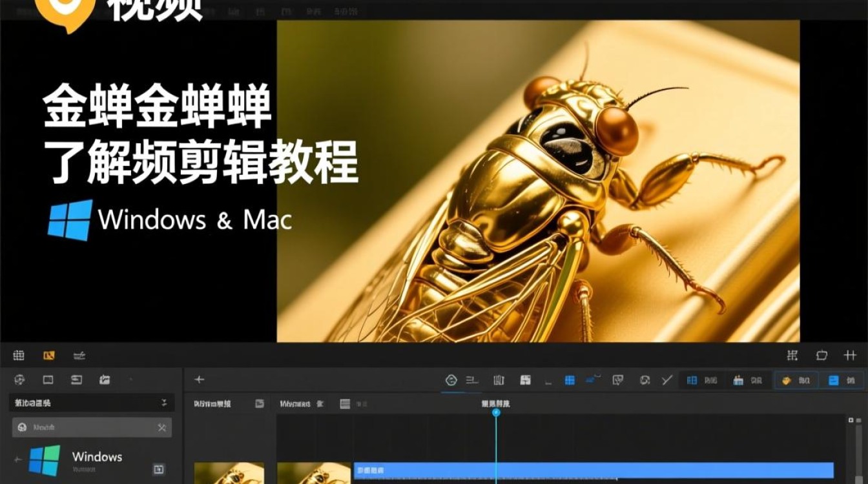Click the small arrow left of the Windows item
The height and width of the screenshot is (484, 868).
[x=17, y=459]
